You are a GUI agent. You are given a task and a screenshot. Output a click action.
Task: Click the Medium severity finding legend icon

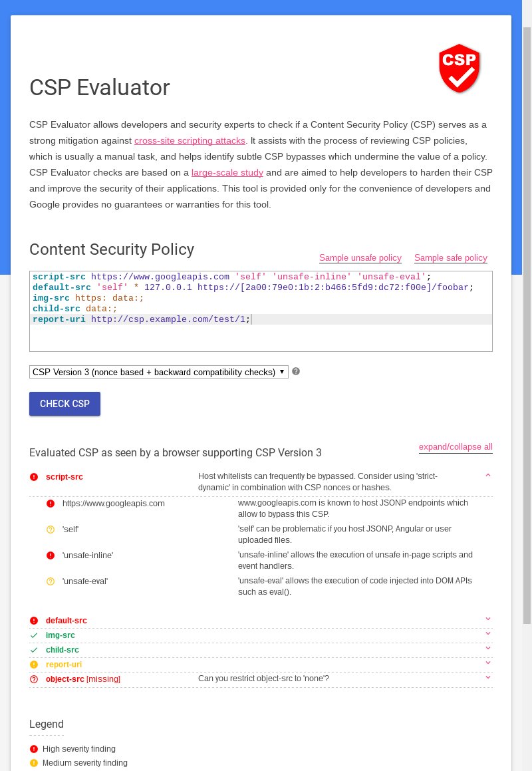34,763
